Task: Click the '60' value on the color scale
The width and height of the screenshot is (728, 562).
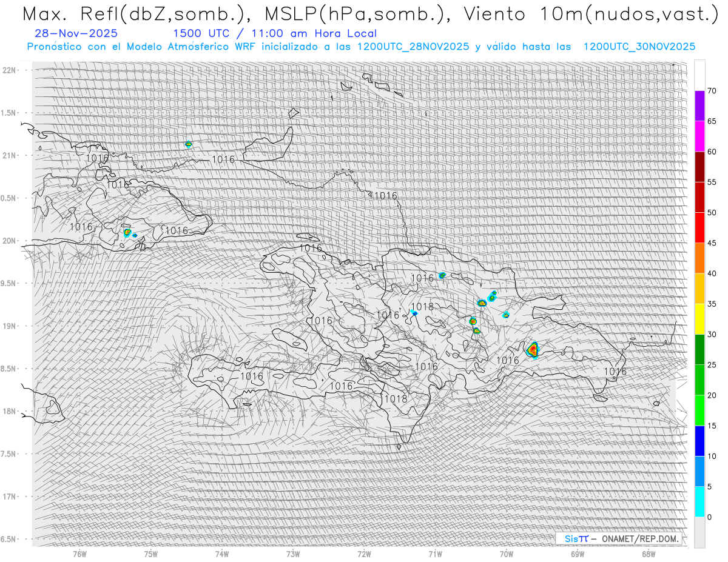Action: point(712,152)
